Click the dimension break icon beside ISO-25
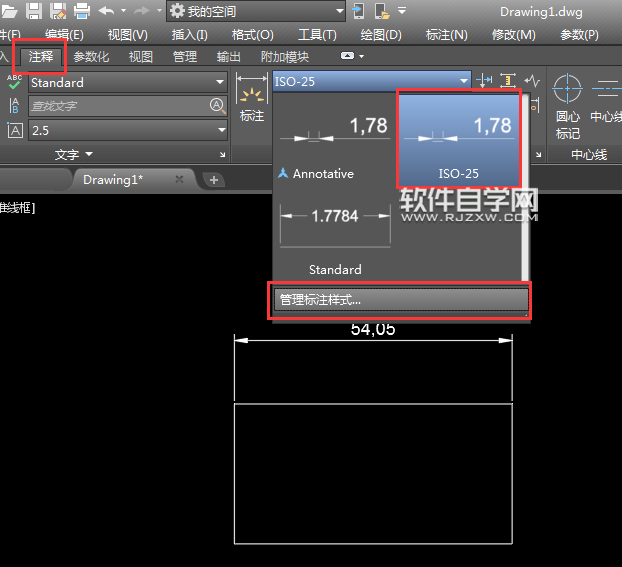 pyautogui.click(x=484, y=81)
